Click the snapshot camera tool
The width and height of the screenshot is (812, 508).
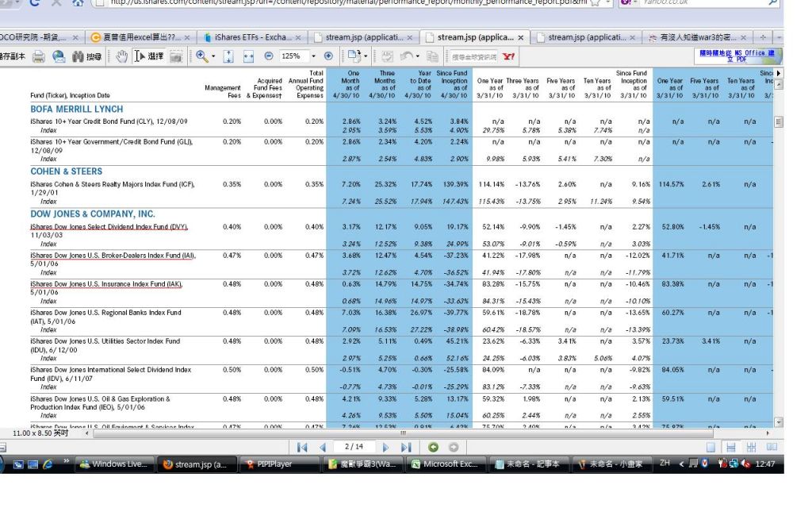tap(176, 56)
